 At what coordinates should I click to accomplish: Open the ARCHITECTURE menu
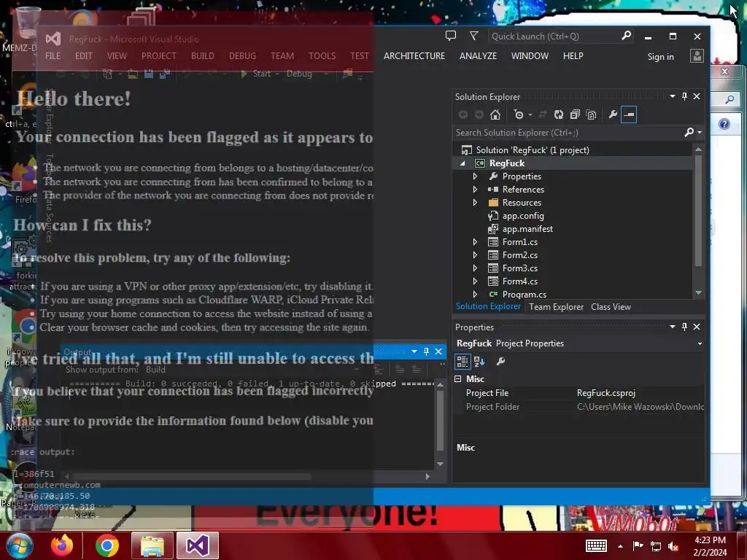tap(414, 56)
